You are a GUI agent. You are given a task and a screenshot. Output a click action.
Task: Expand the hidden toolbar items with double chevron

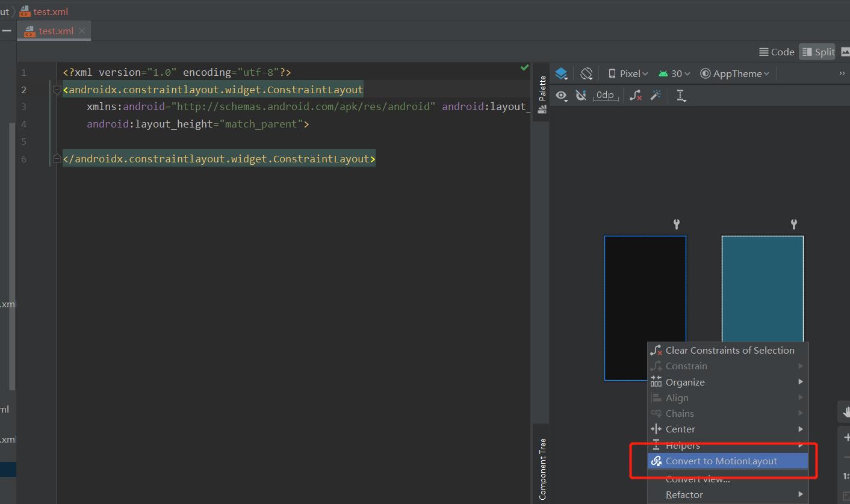coord(842,73)
